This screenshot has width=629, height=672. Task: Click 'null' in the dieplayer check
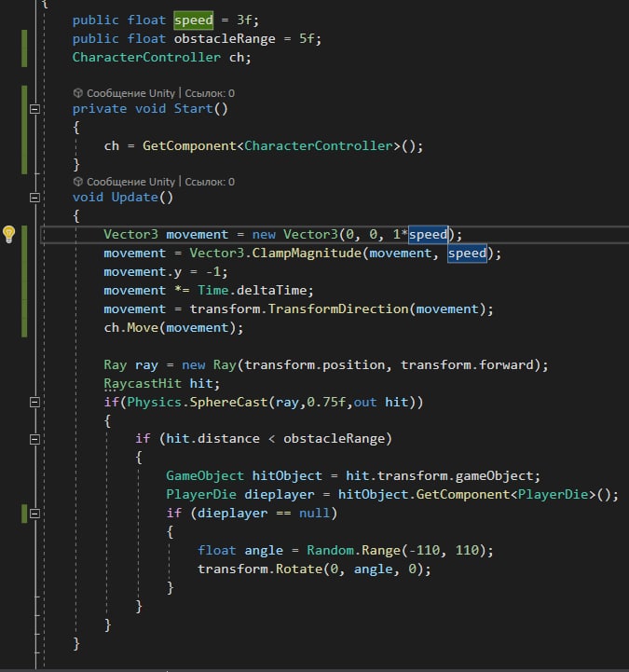[315, 513]
